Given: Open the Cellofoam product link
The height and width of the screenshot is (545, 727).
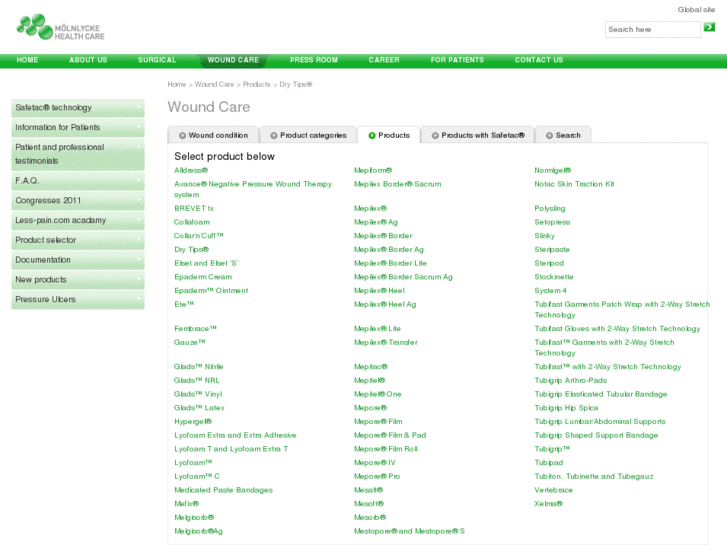Looking at the screenshot, I should pos(192,222).
